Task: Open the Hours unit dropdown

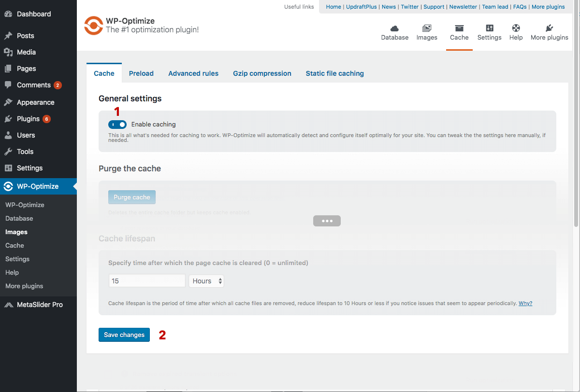Action: pyautogui.click(x=206, y=281)
